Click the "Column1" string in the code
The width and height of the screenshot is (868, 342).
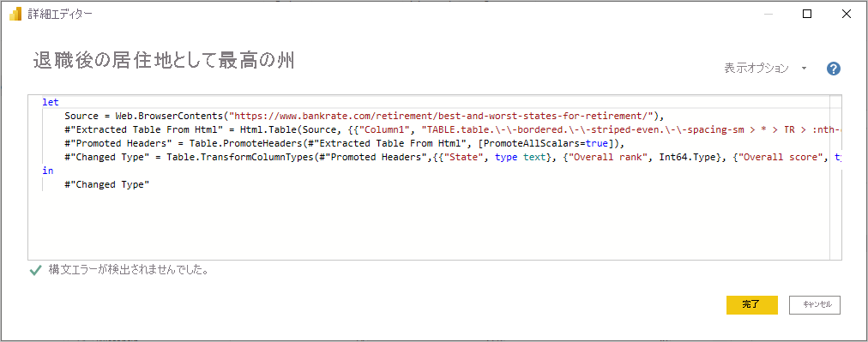tap(385, 129)
